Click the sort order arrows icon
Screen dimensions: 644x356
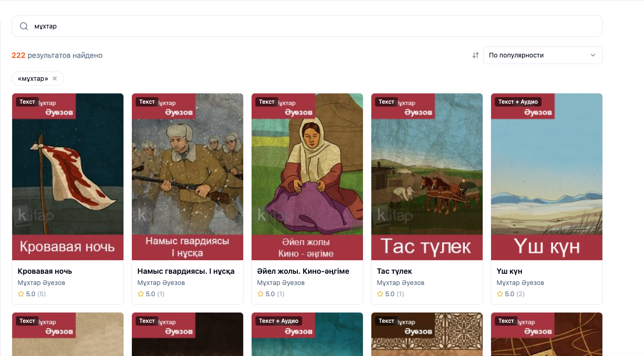476,55
